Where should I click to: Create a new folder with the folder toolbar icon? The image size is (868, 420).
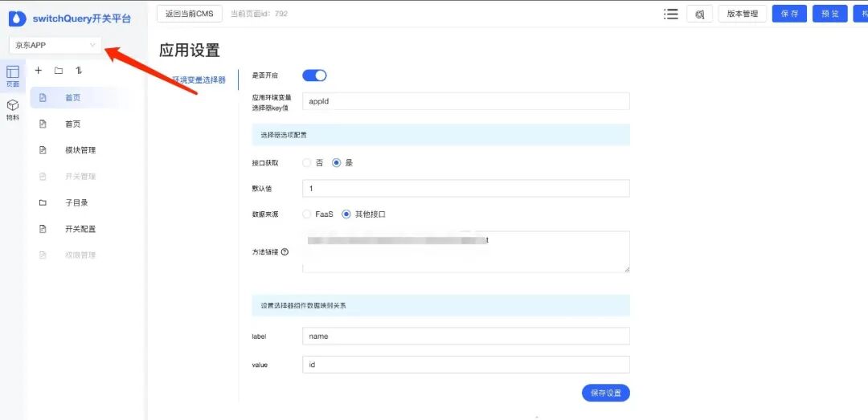tap(58, 71)
